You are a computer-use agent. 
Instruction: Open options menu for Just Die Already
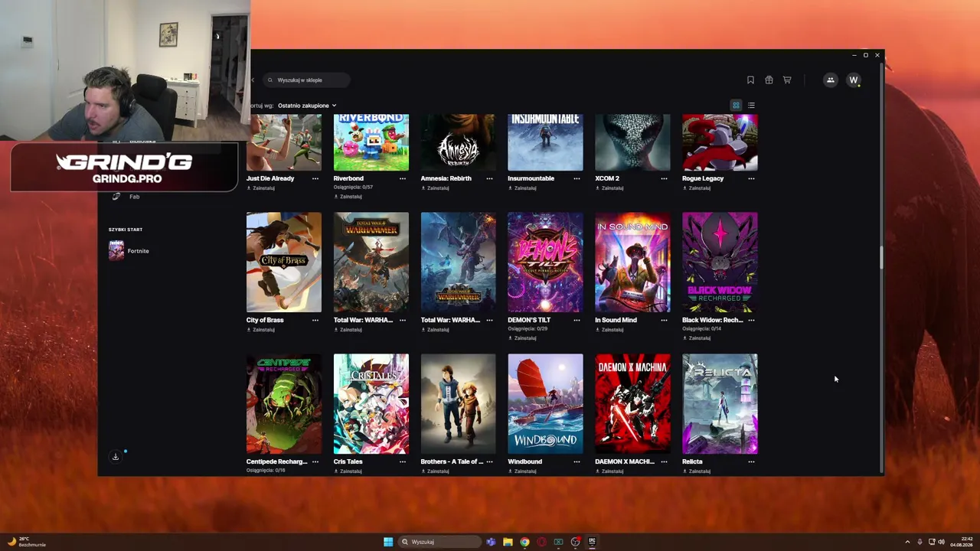pos(315,178)
